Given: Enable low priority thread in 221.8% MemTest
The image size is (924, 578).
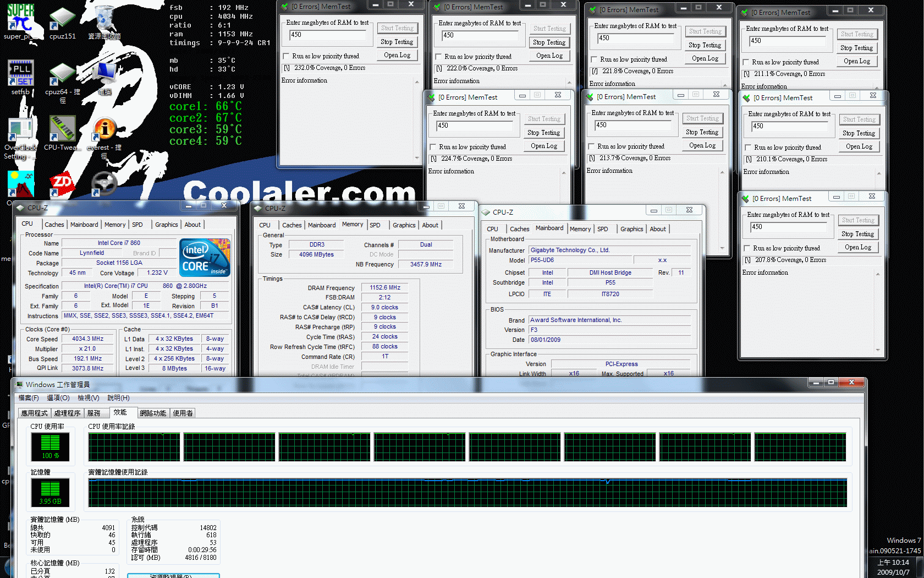Looking at the screenshot, I should pyautogui.click(x=594, y=59).
